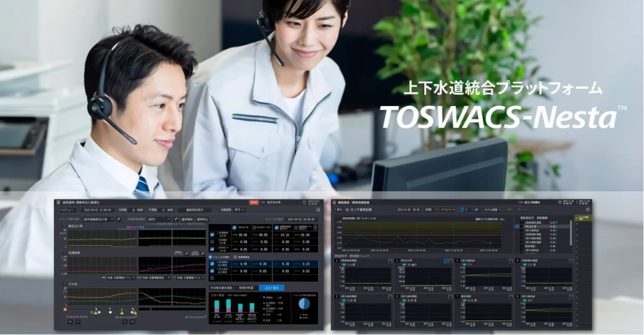Image resolution: width=644 pixels, height=335 pixels.
Task: Uncheck the PAC注入率 row in anomaly factor list
Action: [517, 227]
